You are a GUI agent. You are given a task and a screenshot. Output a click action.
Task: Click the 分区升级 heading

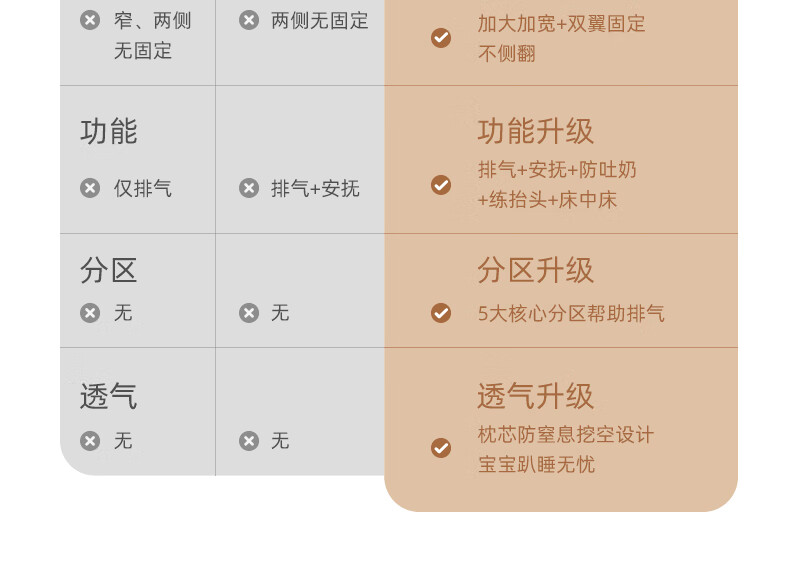click(x=536, y=270)
